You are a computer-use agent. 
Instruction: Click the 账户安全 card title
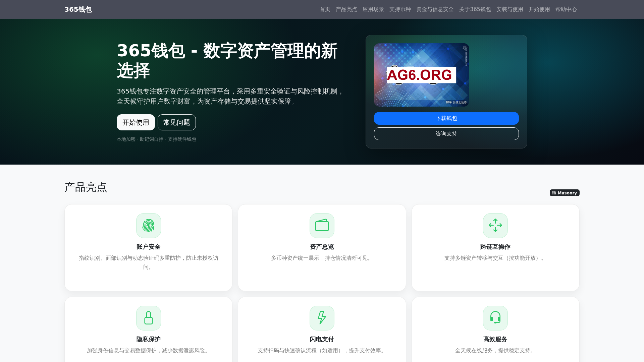(x=149, y=247)
